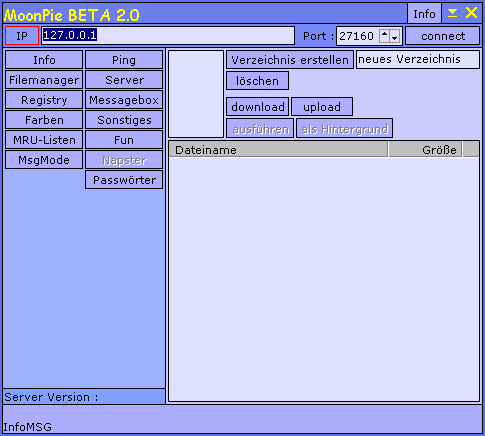Sort file list by Größe column header
Image resolution: width=485 pixels, height=436 pixels.
point(425,150)
